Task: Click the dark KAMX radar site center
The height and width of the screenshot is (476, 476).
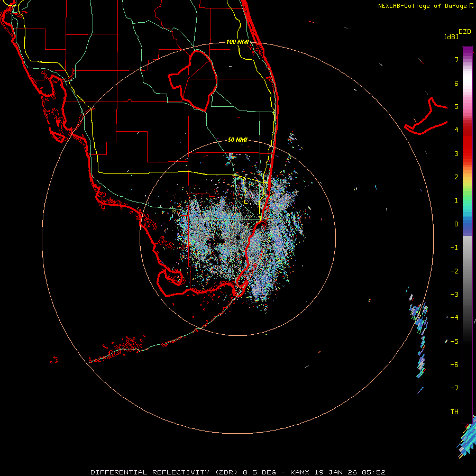Action: [x=237, y=237]
